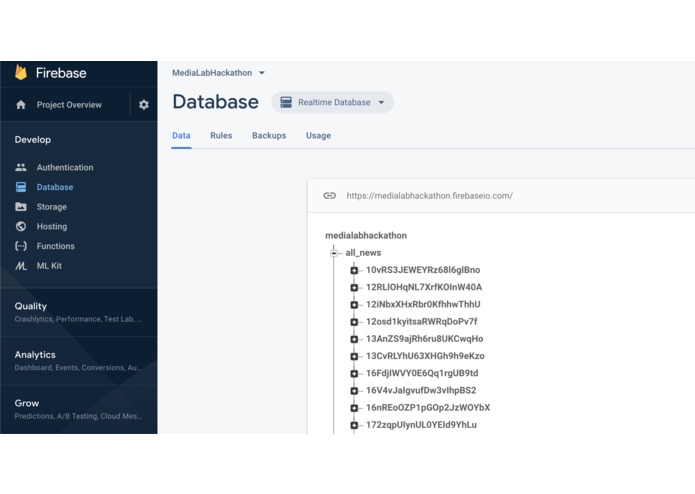Open ML Kit section
695x494 pixels.
pyautogui.click(x=49, y=266)
